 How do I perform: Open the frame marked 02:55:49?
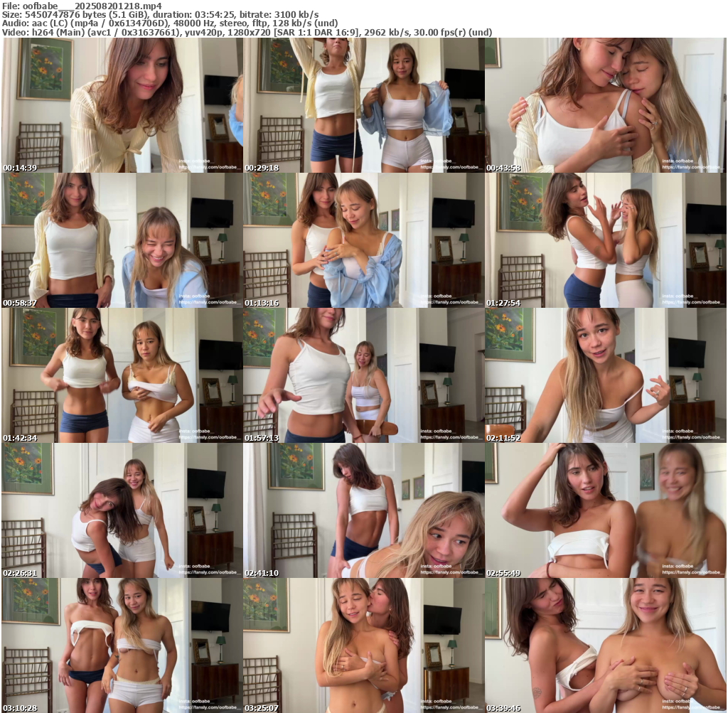[x=605, y=510]
